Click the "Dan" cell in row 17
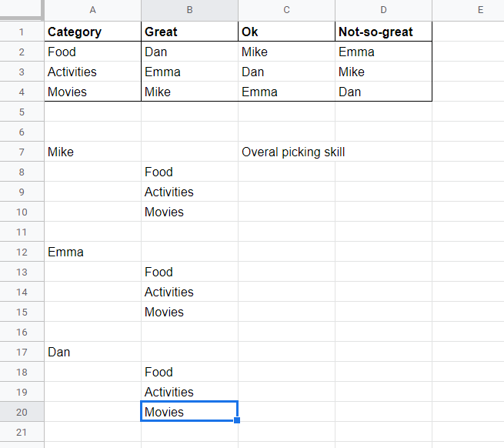 click(x=92, y=353)
